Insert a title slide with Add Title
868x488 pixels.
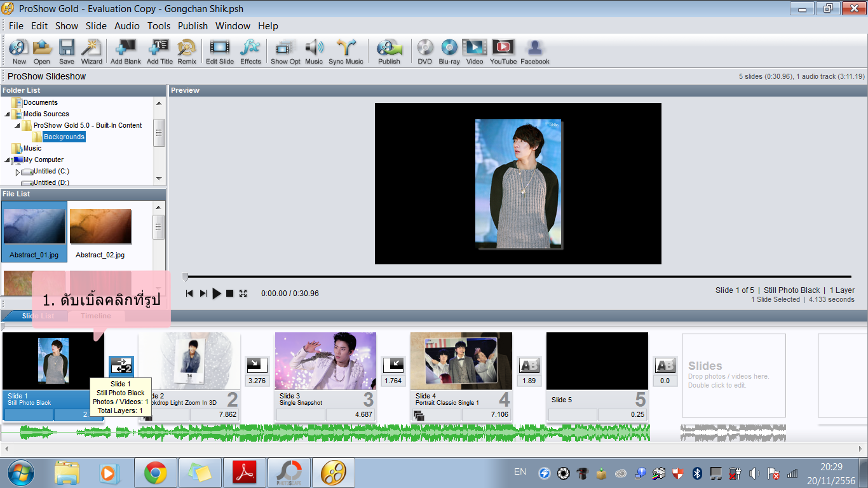159,51
